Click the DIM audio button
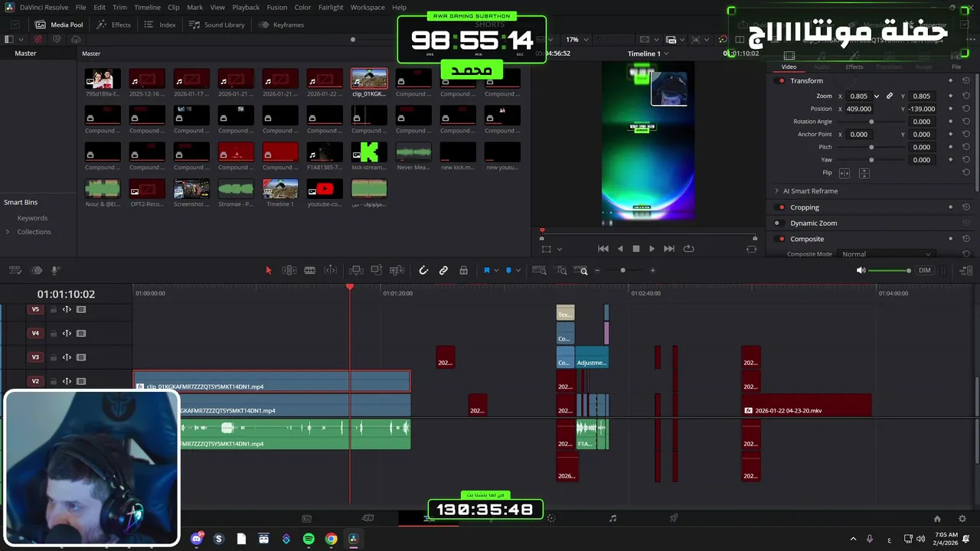Screen dimensions: 980x551 click(925, 270)
